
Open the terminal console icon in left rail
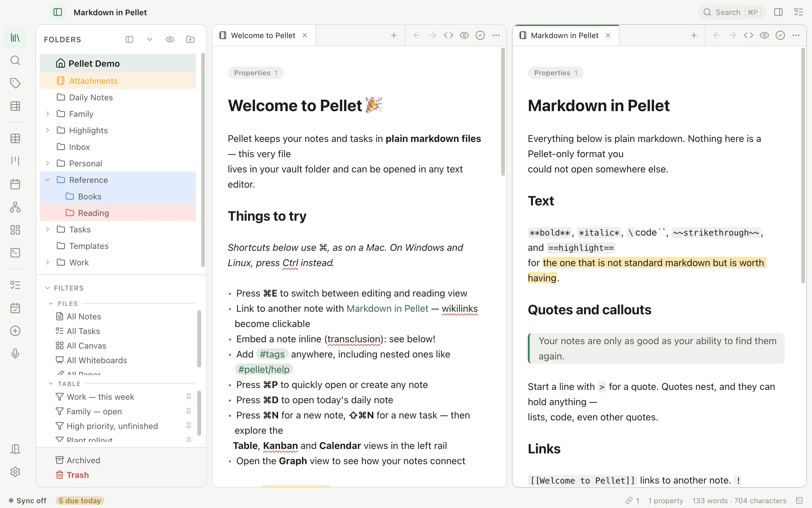coord(15,253)
